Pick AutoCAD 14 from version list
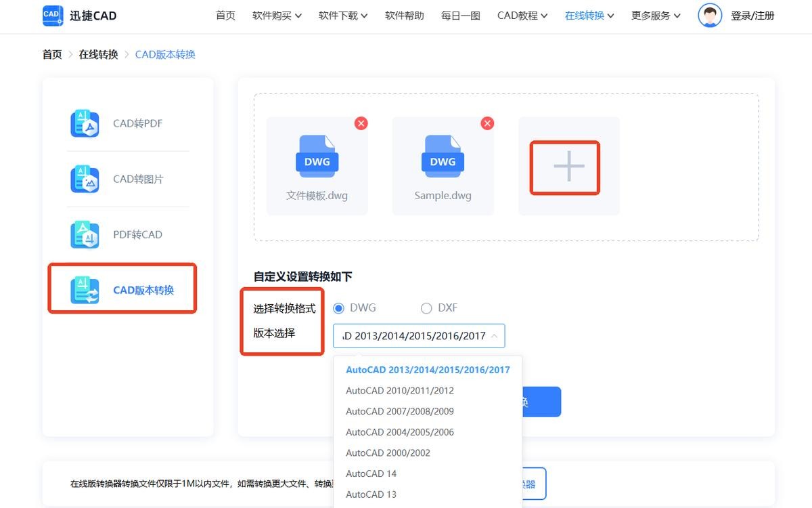Image resolution: width=812 pixels, height=508 pixels. [x=371, y=473]
